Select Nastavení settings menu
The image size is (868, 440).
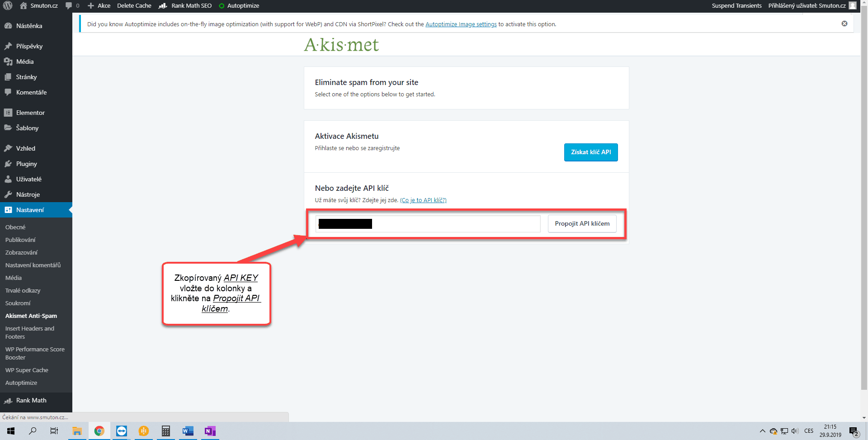(36, 210)
